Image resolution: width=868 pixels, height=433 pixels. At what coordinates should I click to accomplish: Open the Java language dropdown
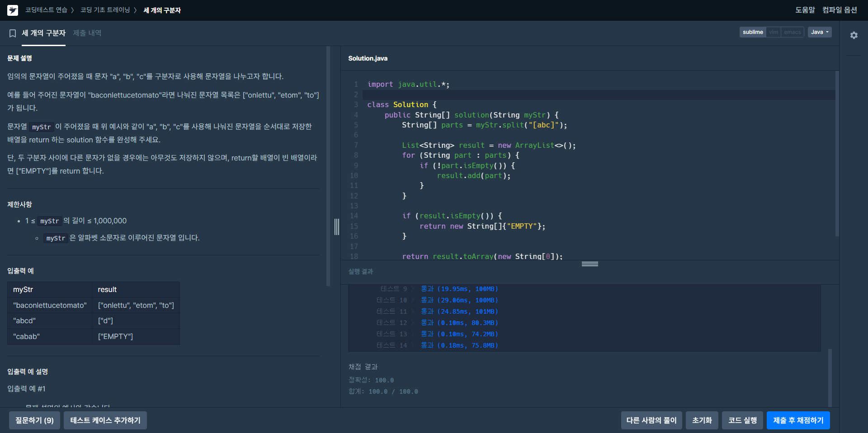(x=820, y=32)
